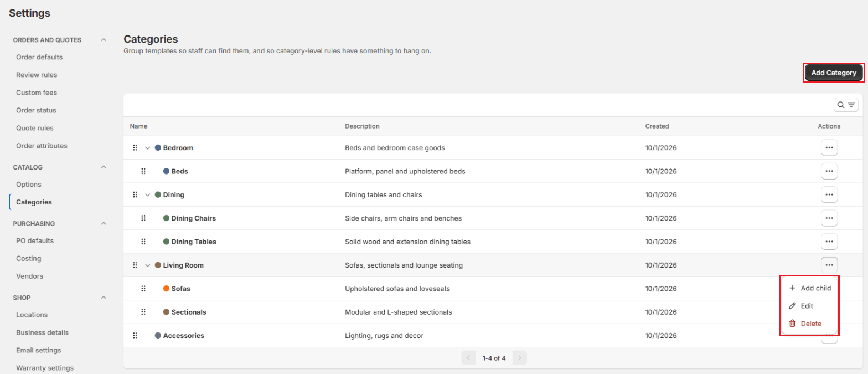Click the Add Category button

tap(834, 73)
